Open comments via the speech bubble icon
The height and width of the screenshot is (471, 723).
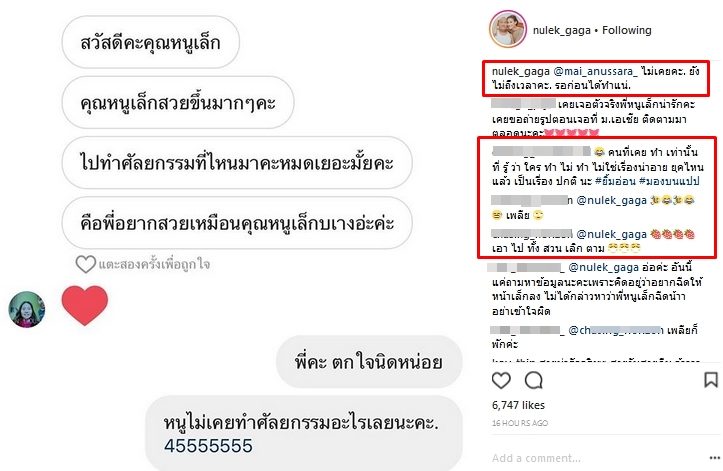click(x=533, y=381)
